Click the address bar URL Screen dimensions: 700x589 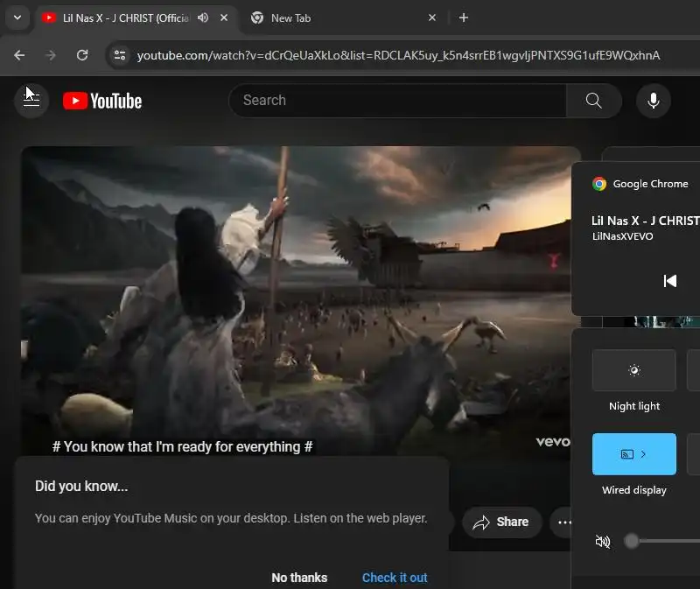(x=398, y=55)
